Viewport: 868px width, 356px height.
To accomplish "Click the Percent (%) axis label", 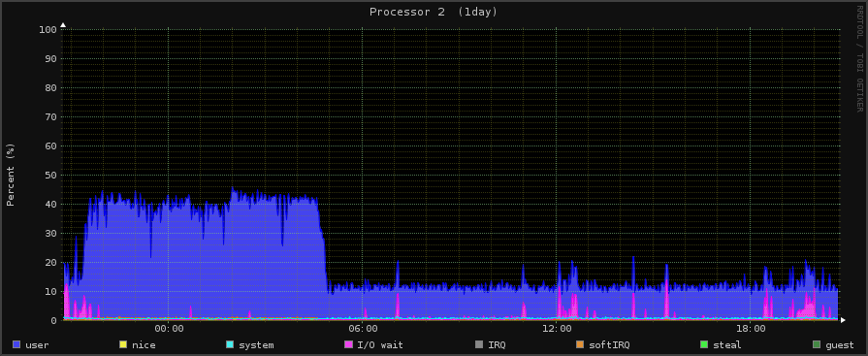I will 11,175.
